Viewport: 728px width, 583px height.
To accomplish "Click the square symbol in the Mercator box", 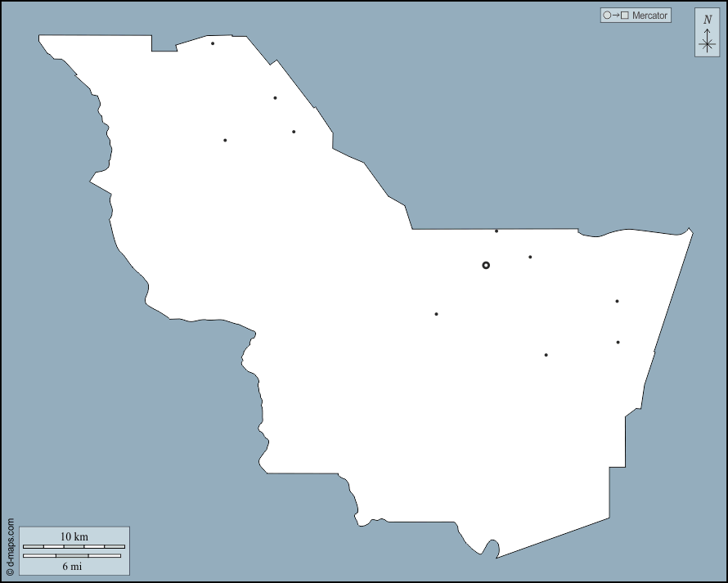I will [x=624, y=16].
